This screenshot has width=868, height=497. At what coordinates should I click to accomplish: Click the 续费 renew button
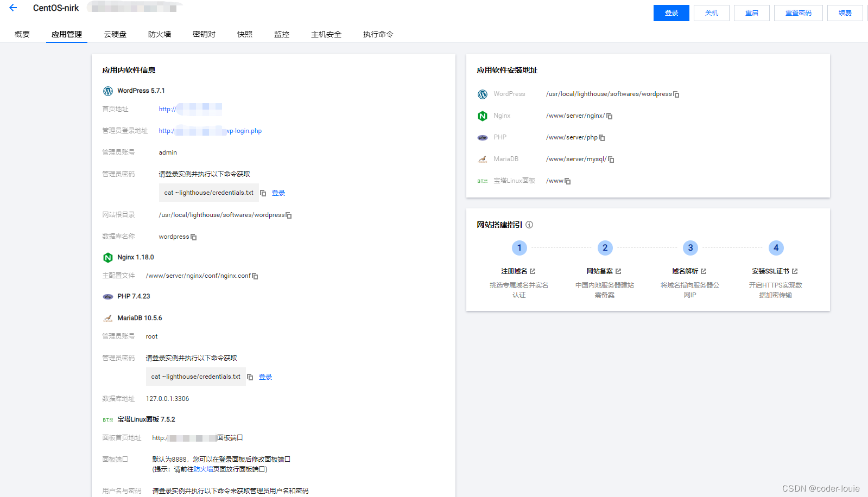[845, 13]
